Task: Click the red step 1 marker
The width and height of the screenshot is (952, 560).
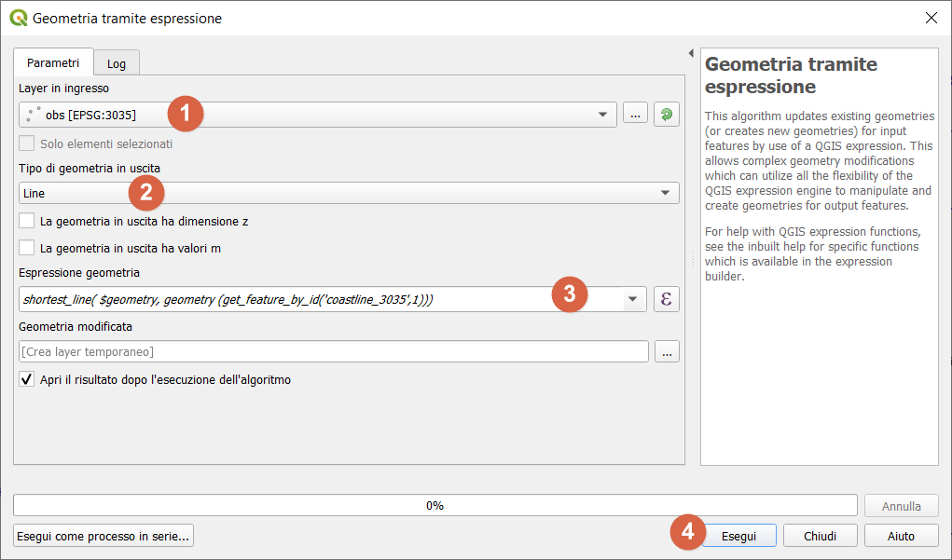Action: click(x=185, y=114)
